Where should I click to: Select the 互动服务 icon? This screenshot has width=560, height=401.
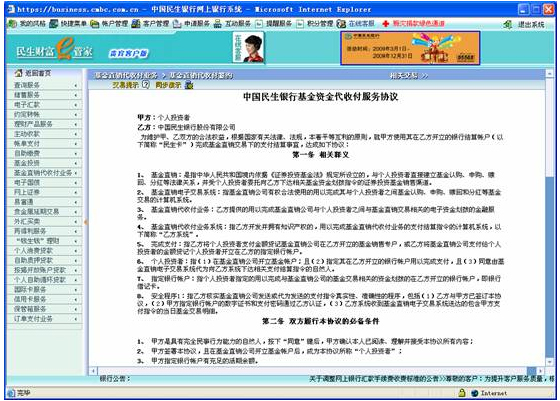click(x=218, y=24)
